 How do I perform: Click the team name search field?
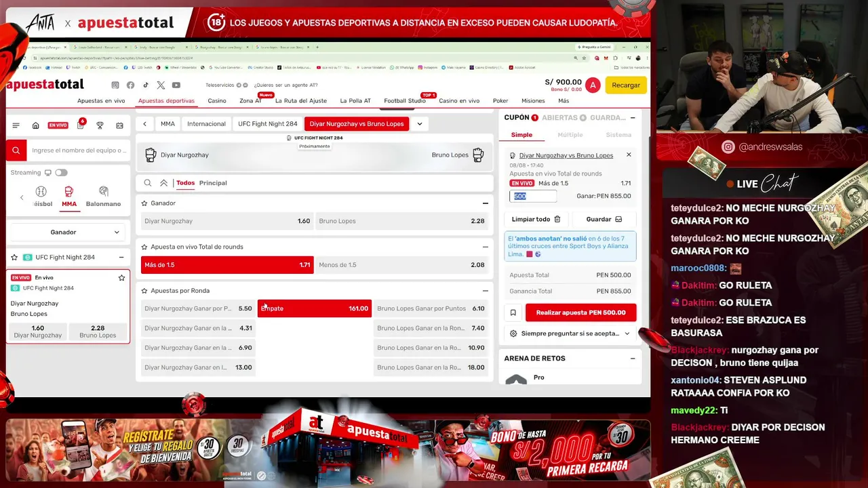point(78,150)
